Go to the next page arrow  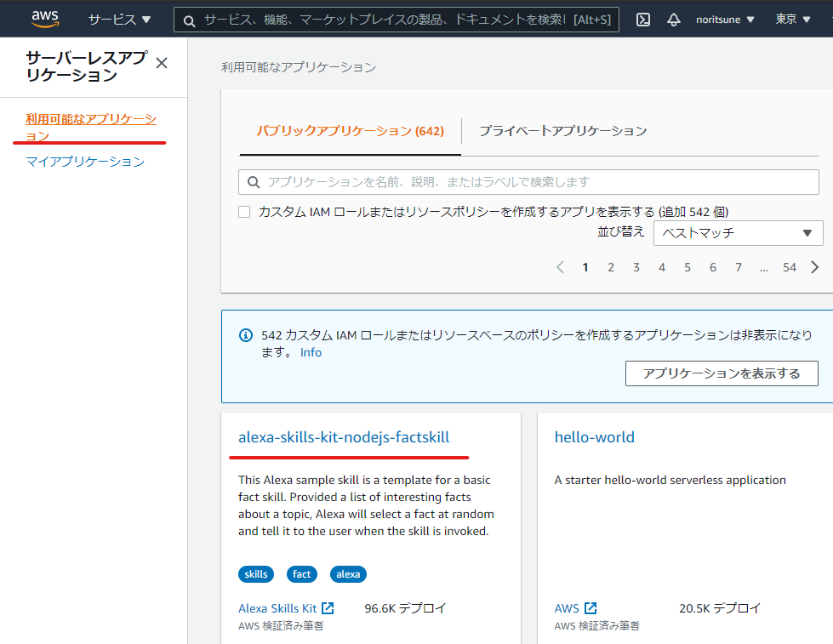click(815, 267)
